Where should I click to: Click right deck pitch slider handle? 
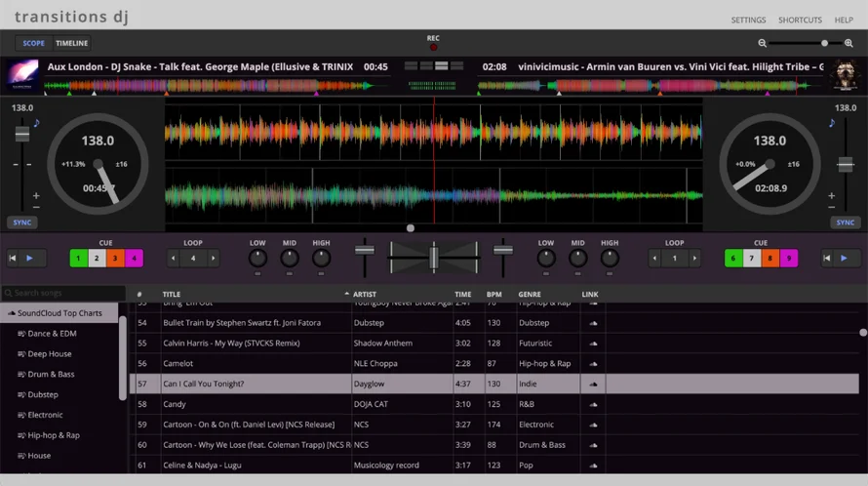point(846,165)
